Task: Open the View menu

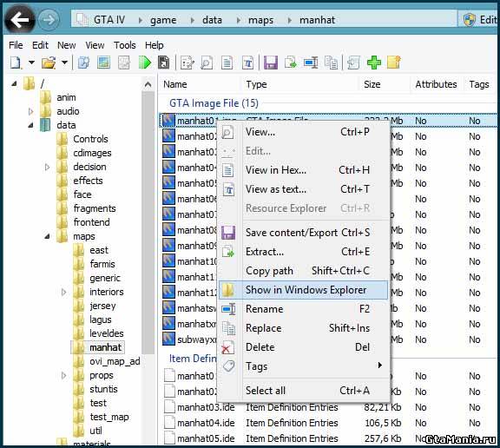Action: (95, 45)
